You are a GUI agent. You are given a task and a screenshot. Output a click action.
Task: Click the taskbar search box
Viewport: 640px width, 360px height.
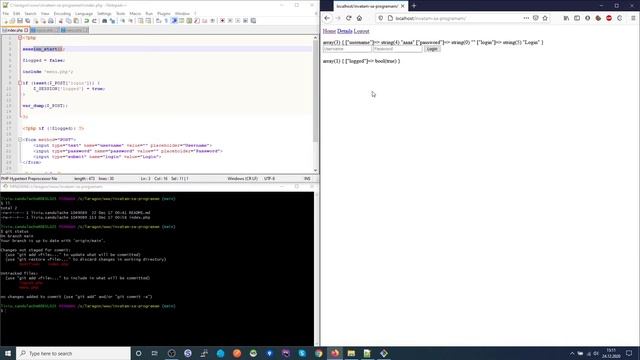[73, 353]
